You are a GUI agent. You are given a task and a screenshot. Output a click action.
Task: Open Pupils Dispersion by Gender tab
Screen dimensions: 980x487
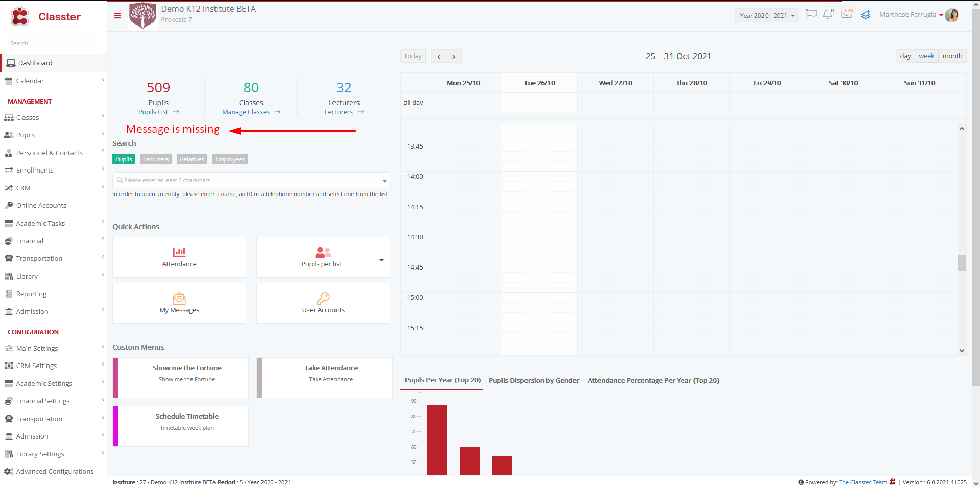(x=534, y=381)
